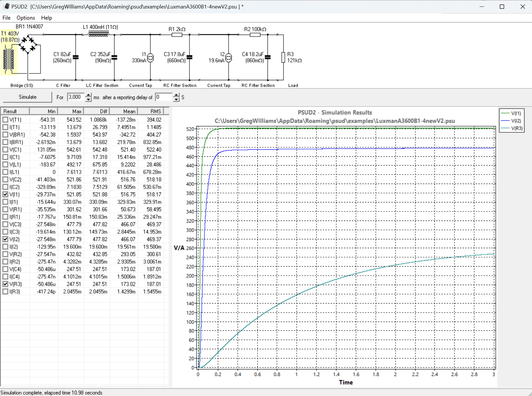Click the Mean column header
Image resolution: width=532 pixels, height=396 pixels.
tap(124, 111)
